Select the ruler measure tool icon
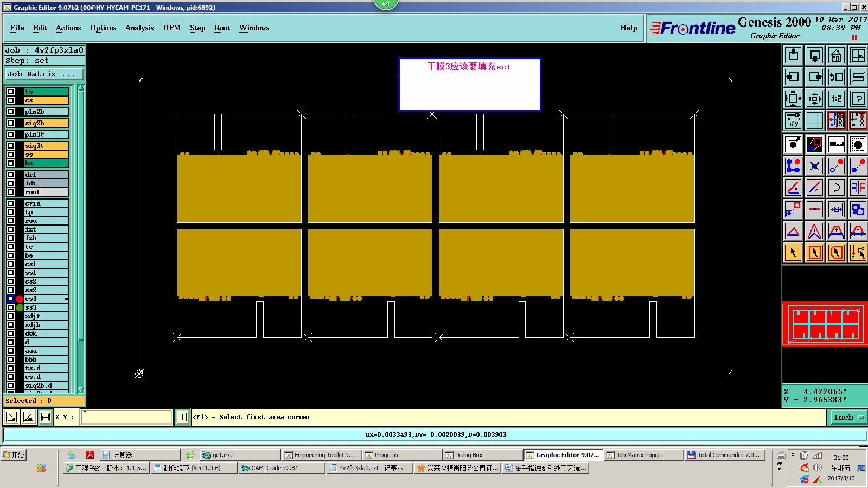 click(x=837, y=144)
